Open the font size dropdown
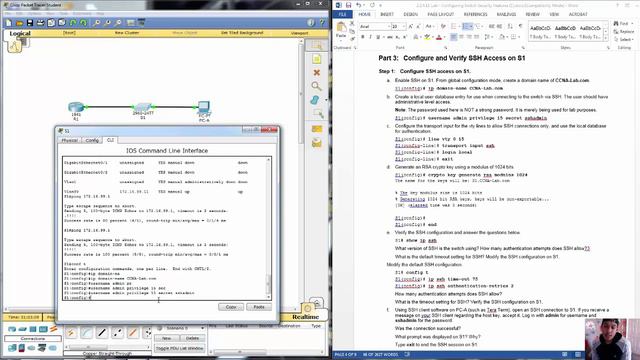Viewport: 640px width, 360px height. 404,27
